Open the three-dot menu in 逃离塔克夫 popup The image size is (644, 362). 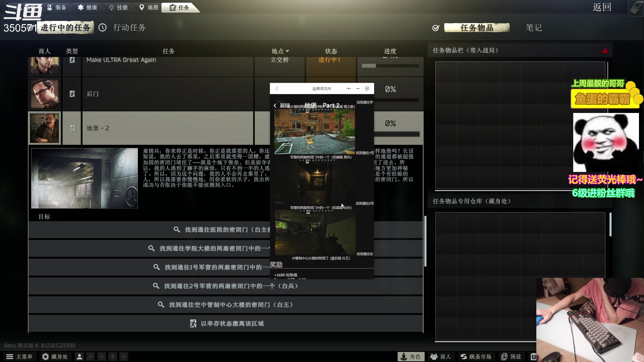click(x=348, y=88)
